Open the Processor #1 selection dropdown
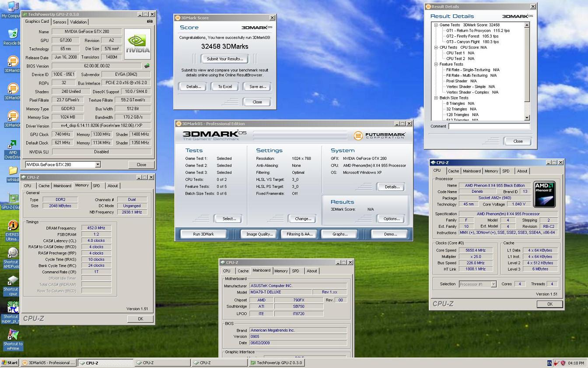This screenshot has height=368, width=588. (493, 284)
